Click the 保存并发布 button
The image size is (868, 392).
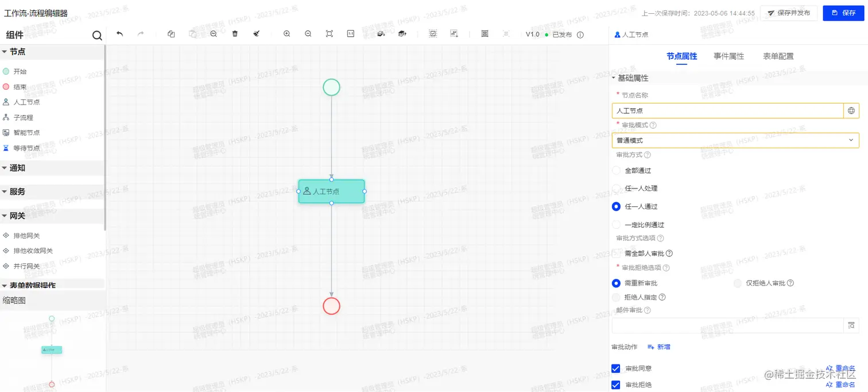(789, 13)
